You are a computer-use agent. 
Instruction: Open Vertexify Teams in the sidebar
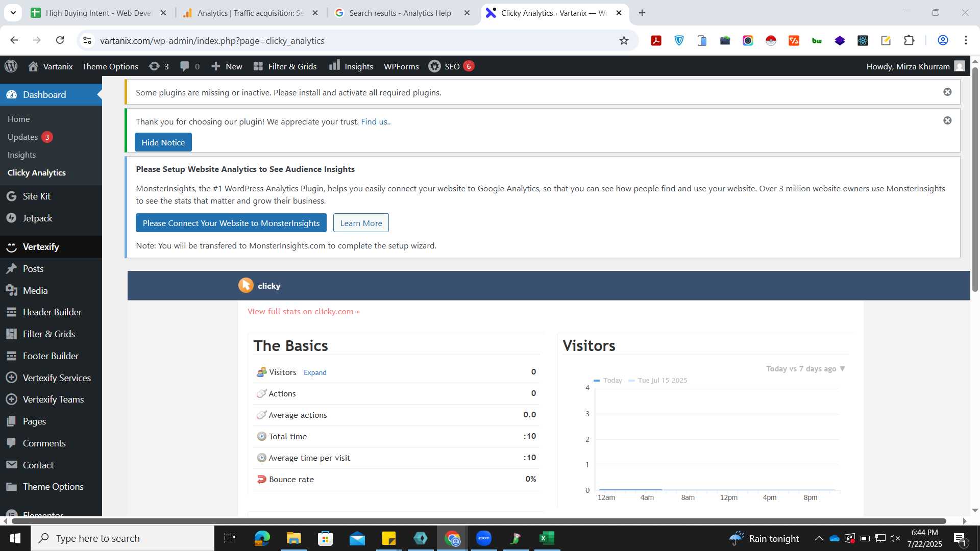point(51,399)
